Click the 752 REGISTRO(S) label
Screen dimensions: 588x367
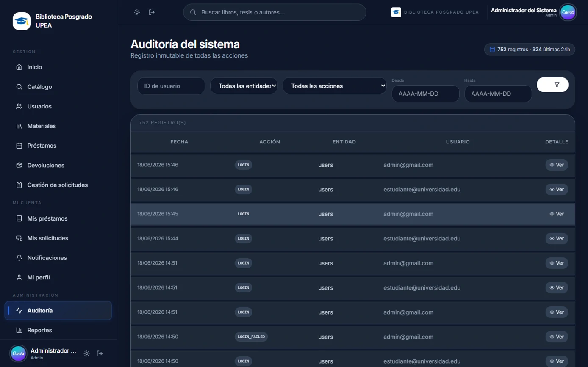[x=162, y=123]
